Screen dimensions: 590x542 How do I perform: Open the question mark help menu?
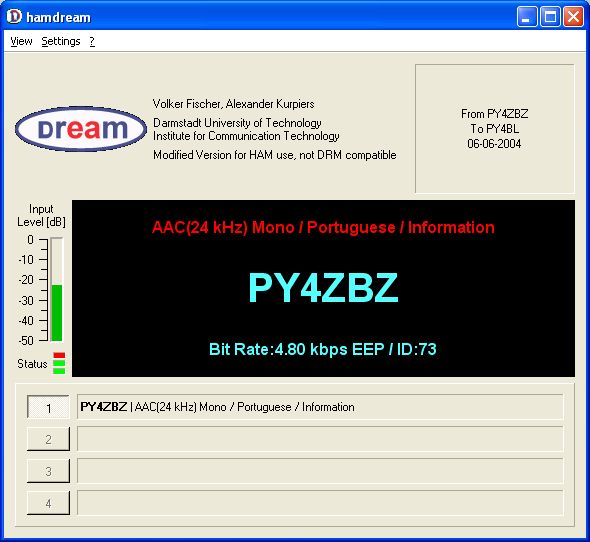(x=92, y=41)
